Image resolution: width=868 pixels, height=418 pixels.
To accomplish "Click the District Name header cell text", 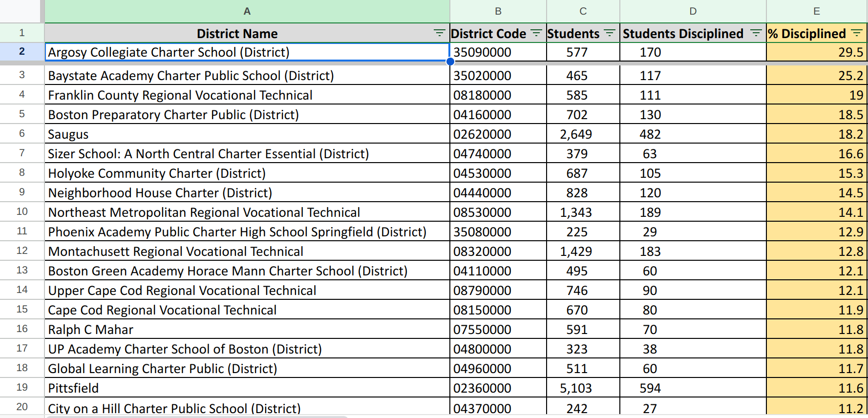I will click(x=237, y=33).
